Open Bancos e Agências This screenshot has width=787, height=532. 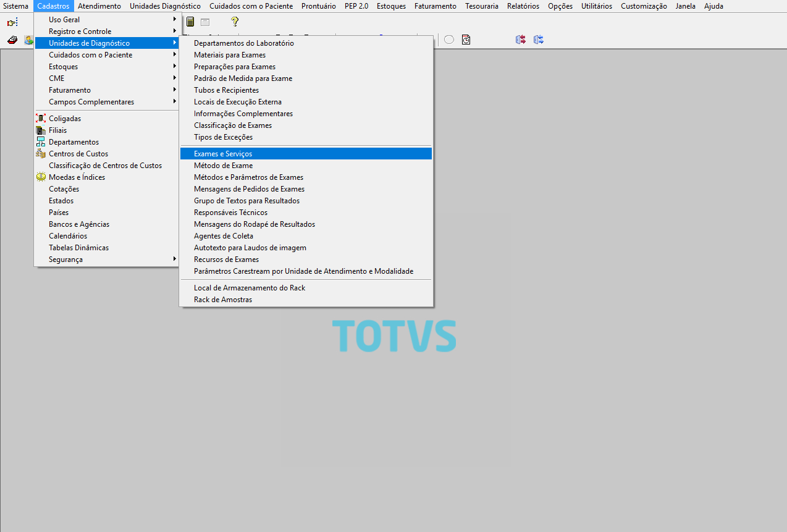point(107,224)
